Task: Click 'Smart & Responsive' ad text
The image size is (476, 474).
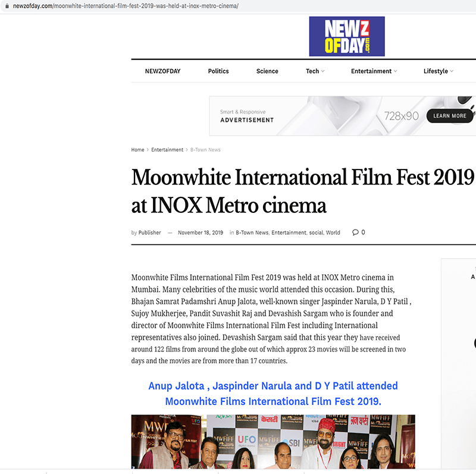Action: [x=243, y=112]
